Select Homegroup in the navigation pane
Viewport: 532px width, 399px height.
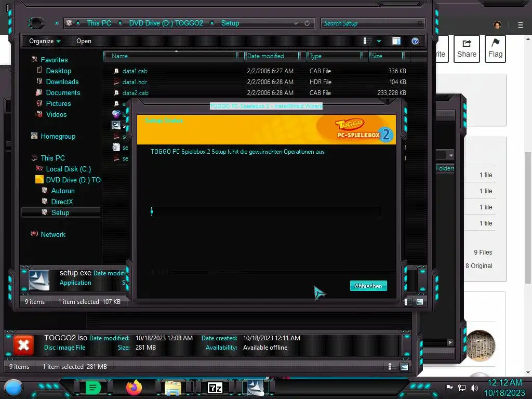(x=58, y=136)
